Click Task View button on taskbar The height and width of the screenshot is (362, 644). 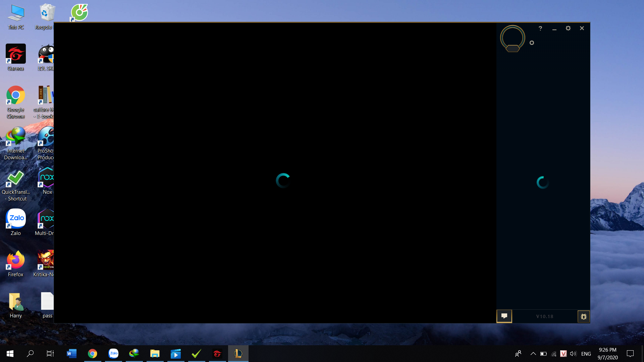point(50,354)
